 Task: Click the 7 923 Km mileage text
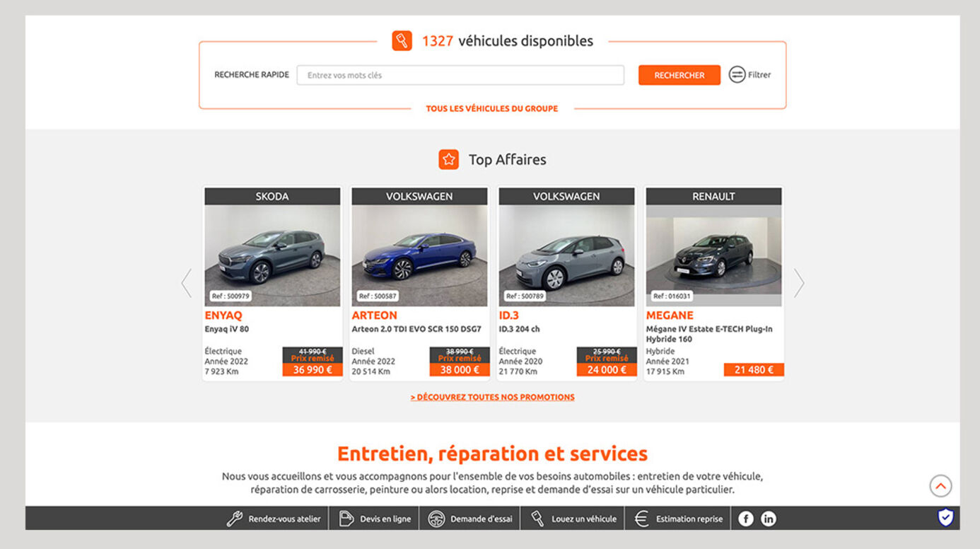tap(221, 371)
